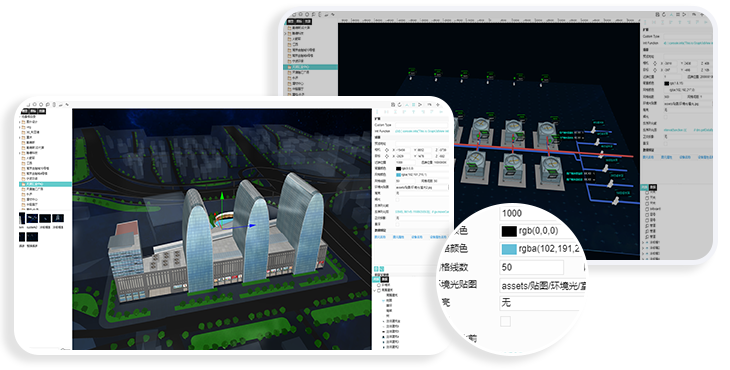This screenshot has height=370, width=730.
Task: Switch to second black tab above building editor file tree
Action: (34, 111)
